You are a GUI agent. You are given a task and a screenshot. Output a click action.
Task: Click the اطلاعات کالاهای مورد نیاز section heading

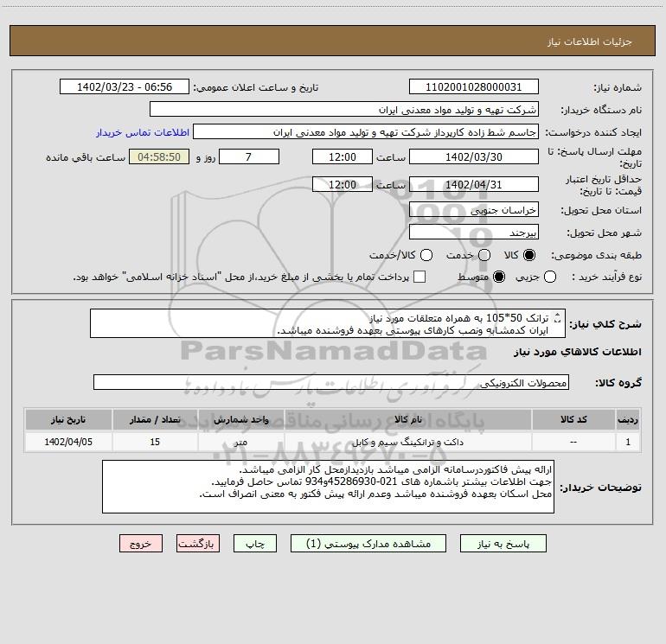[x=577, y=352]
